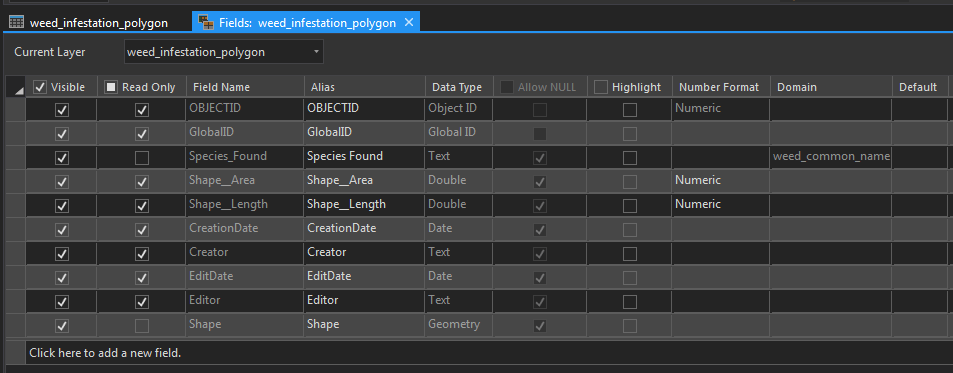This screenshot has height=373, width=953.
Task: Select the row header for the OBJECTID row
Action: tap(16, 109)
